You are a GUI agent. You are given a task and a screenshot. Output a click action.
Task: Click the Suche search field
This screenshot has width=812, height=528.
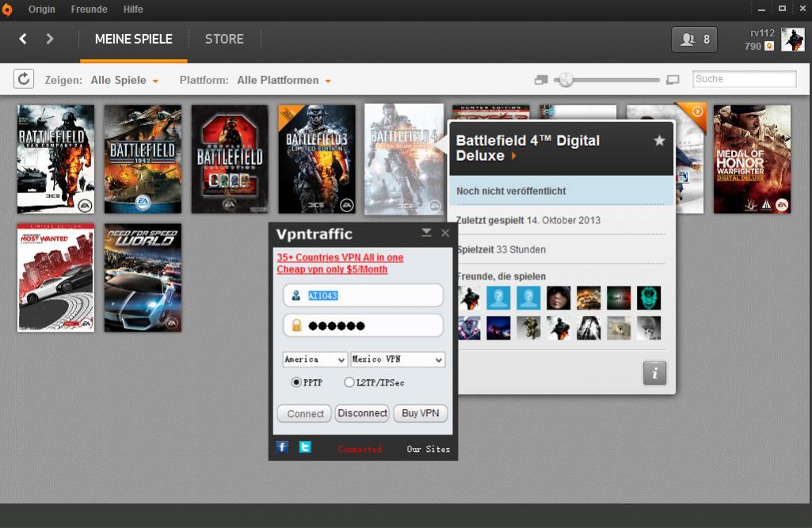(744, 79)
